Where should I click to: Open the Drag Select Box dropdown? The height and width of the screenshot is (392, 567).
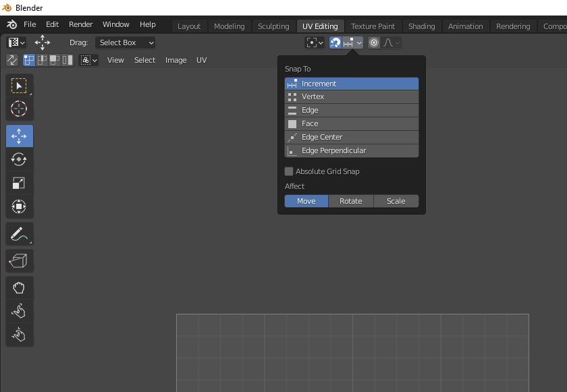[x=126, y=43]
